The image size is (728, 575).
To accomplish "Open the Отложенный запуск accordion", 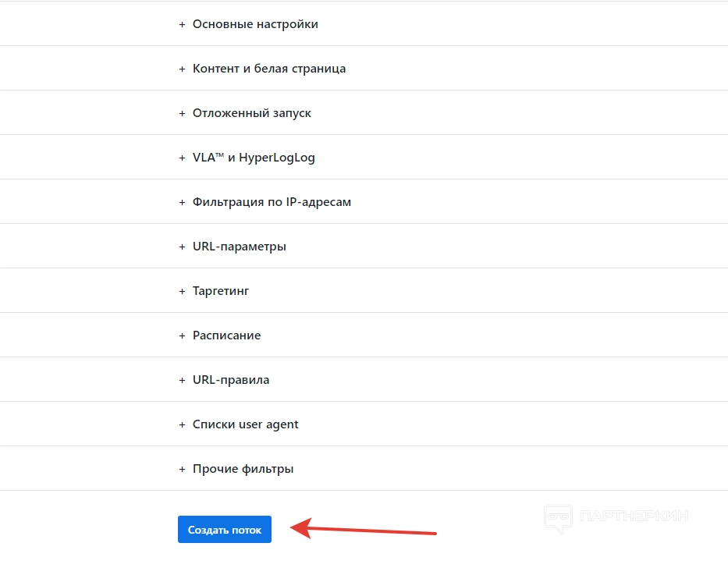I will (x=251, y=113).
